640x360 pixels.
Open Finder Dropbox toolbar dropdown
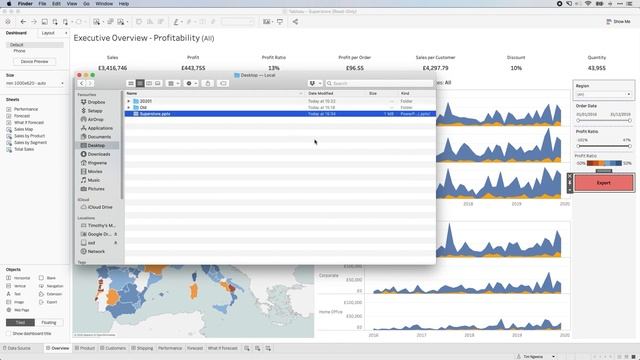(315, 83)
